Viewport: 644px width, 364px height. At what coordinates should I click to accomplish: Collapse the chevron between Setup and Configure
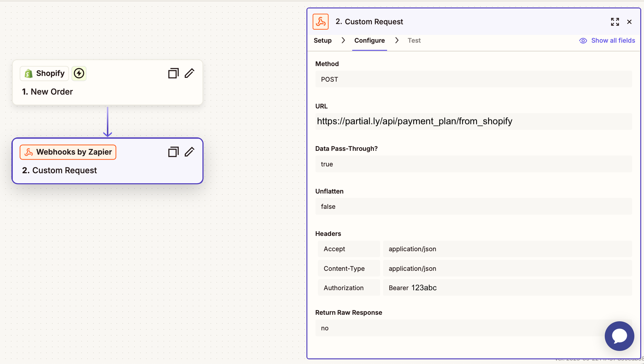[x=343, y=40]
